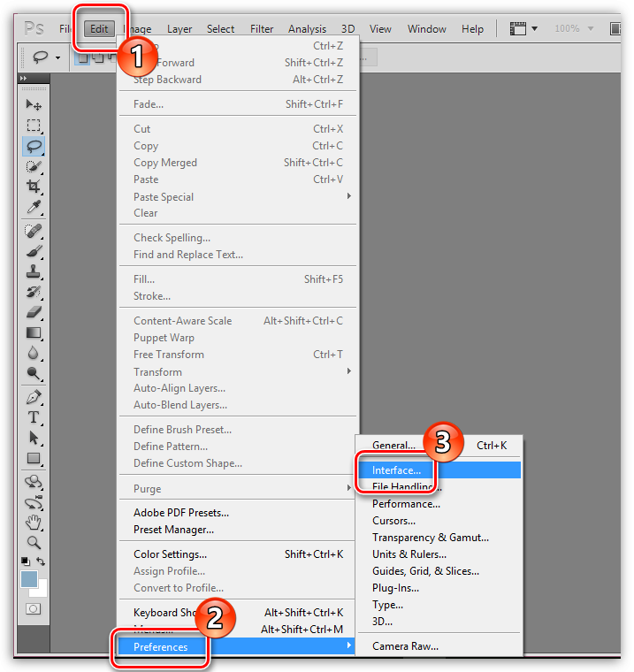This screenshot has width=634, height=672.
Task: Select the Dodge tool
Action: [34, 374]
